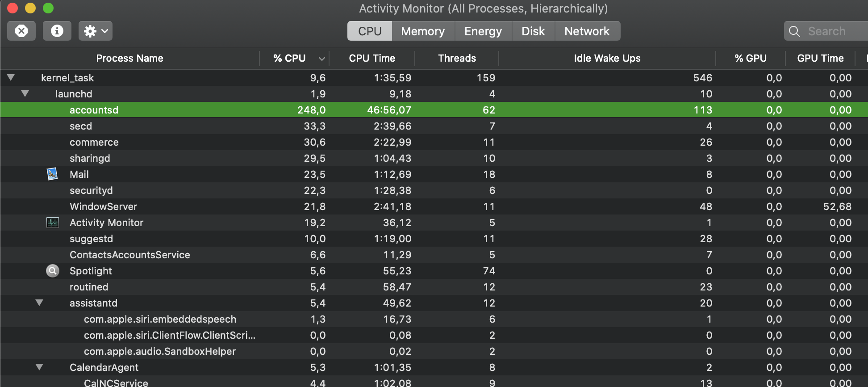Click the Quit Process stop icon
Screen dimensions: 868x387
tap(21, 31)
